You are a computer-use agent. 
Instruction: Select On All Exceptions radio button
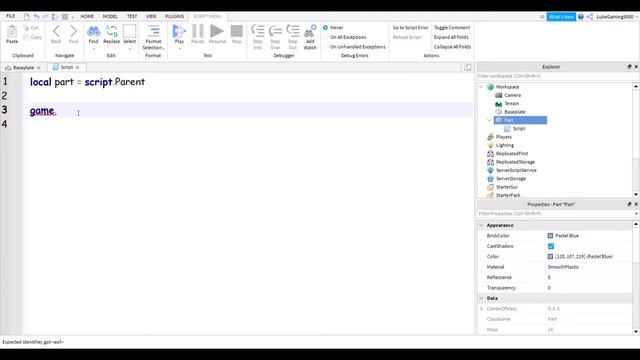(x=325, y=37)
